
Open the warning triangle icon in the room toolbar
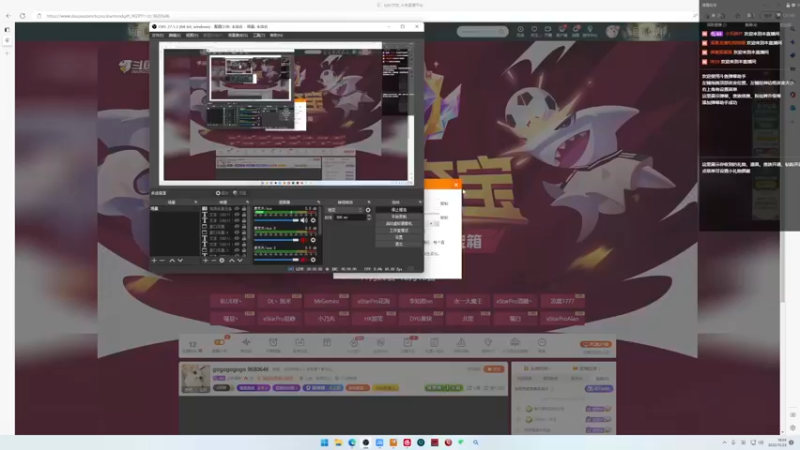tap(461, 342)
